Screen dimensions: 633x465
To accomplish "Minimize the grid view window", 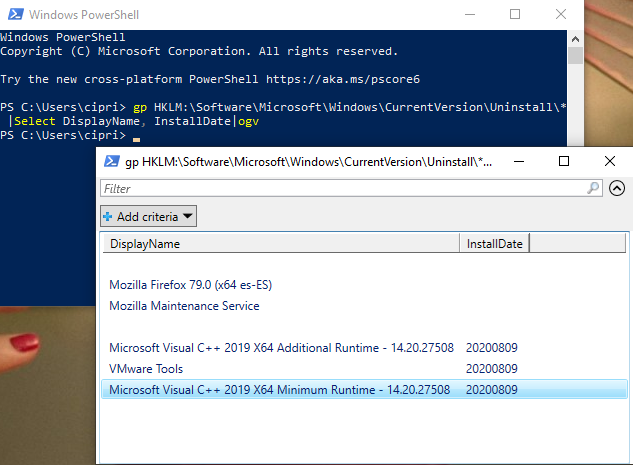I will (x=519, y=161).
